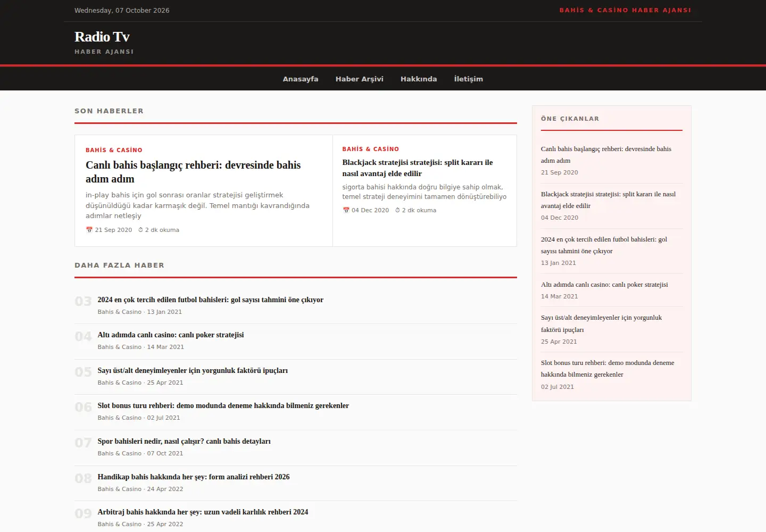The height and width of the screenshot is (532, 766).
Task: Click clock icon in the Blackjack stratejisi card
Action: click(397, 210)
